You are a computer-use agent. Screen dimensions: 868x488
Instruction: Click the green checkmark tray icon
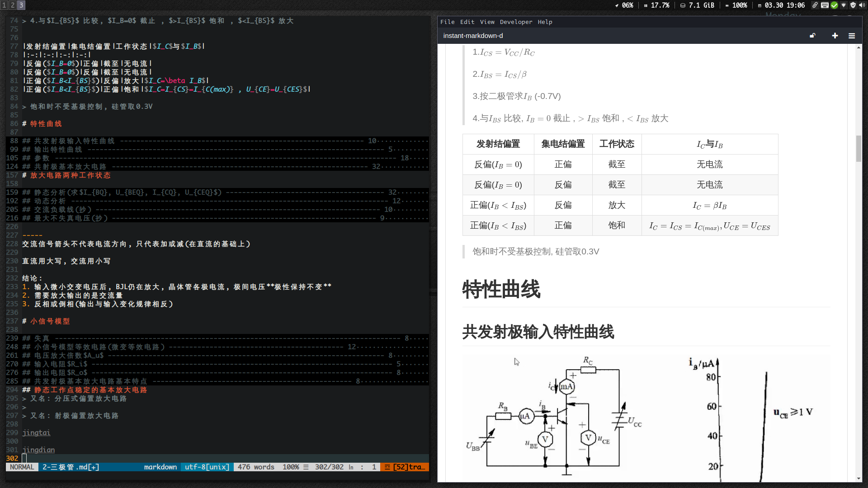834,5
